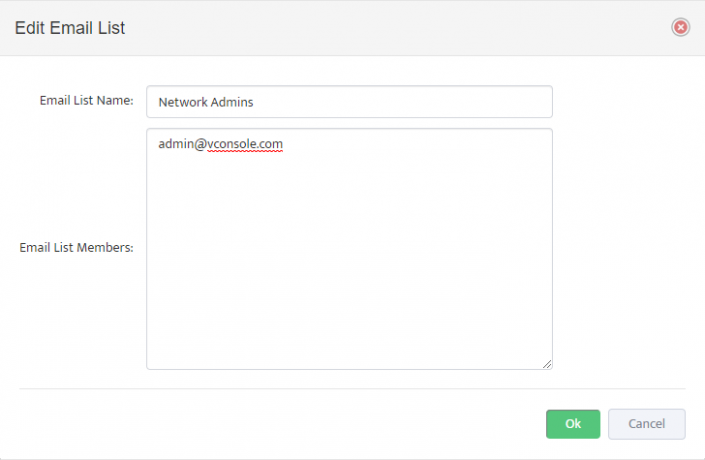
Task: Click the "Email List Name:" label
Action: click(86, 101)
